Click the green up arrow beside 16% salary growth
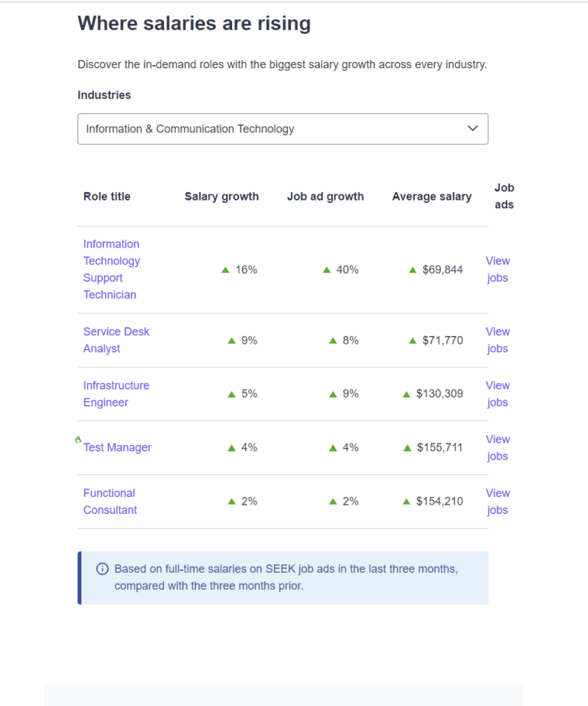The height and width of the screenshot is (706, 588). [x=226, y=270]
